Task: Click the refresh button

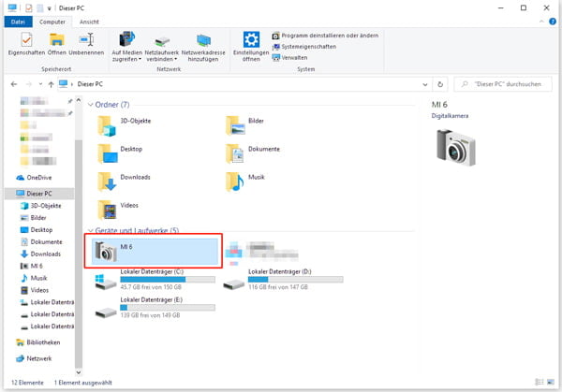Action: coord(440,84)
